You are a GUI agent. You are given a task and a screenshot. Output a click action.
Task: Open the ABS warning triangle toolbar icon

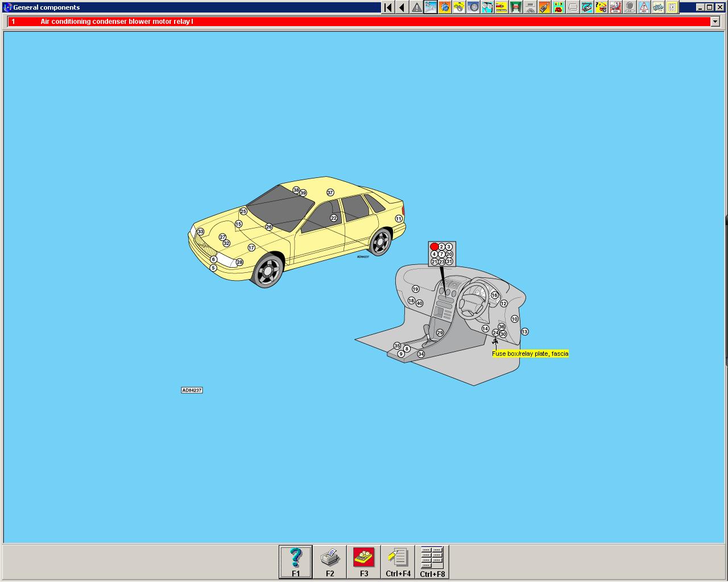(644, 7)
